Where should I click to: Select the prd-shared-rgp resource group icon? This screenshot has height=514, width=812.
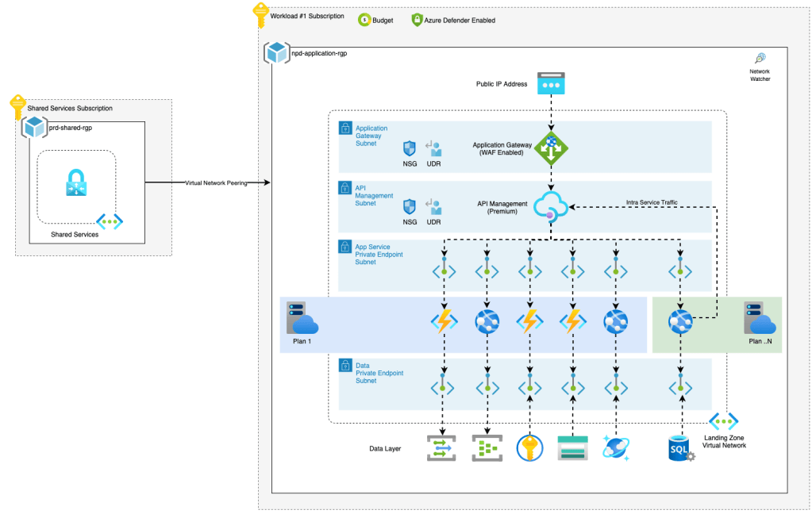[x=35, y=126]
